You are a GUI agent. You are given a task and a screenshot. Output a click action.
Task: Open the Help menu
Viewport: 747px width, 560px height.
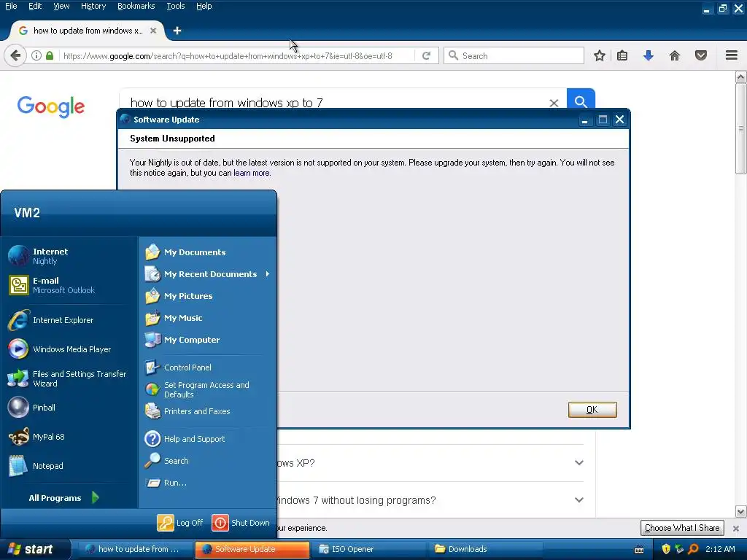coord(204,6)
